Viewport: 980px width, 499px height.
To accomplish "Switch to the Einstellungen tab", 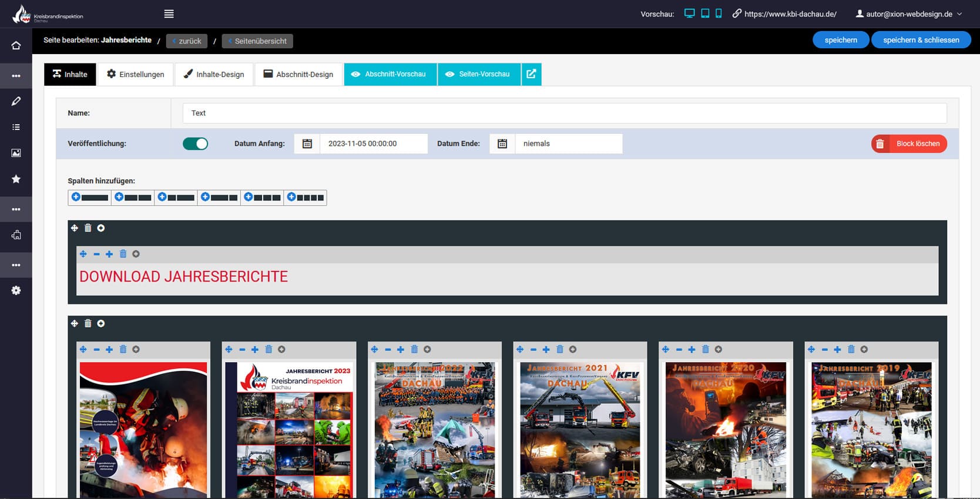I will [135, 74].
